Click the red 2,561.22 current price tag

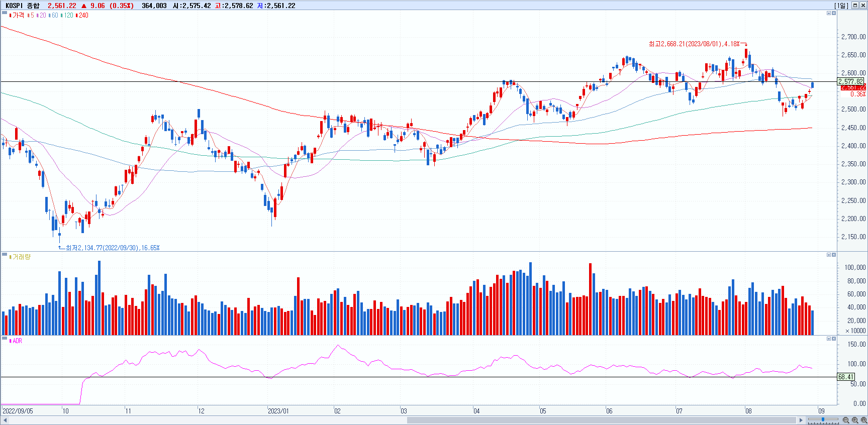pyautogui.click(x=853, y=87)
